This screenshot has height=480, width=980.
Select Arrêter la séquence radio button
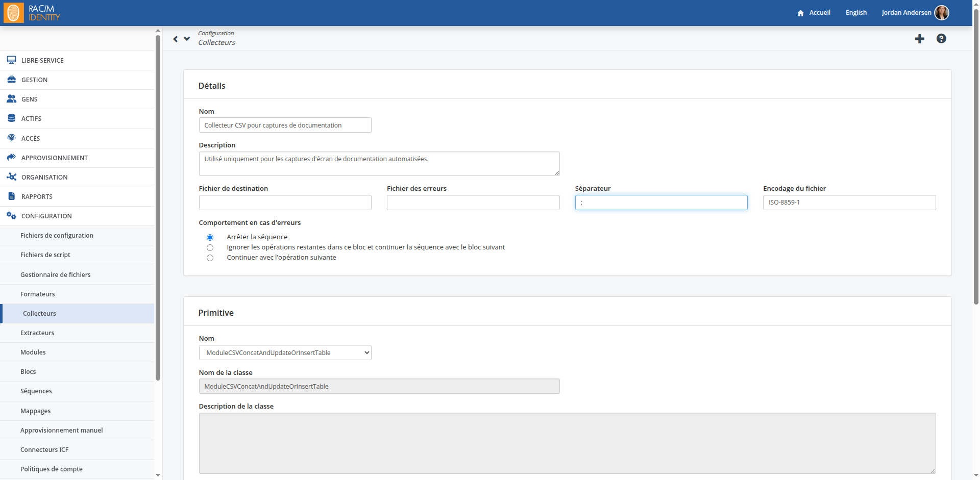coord(210,237)
